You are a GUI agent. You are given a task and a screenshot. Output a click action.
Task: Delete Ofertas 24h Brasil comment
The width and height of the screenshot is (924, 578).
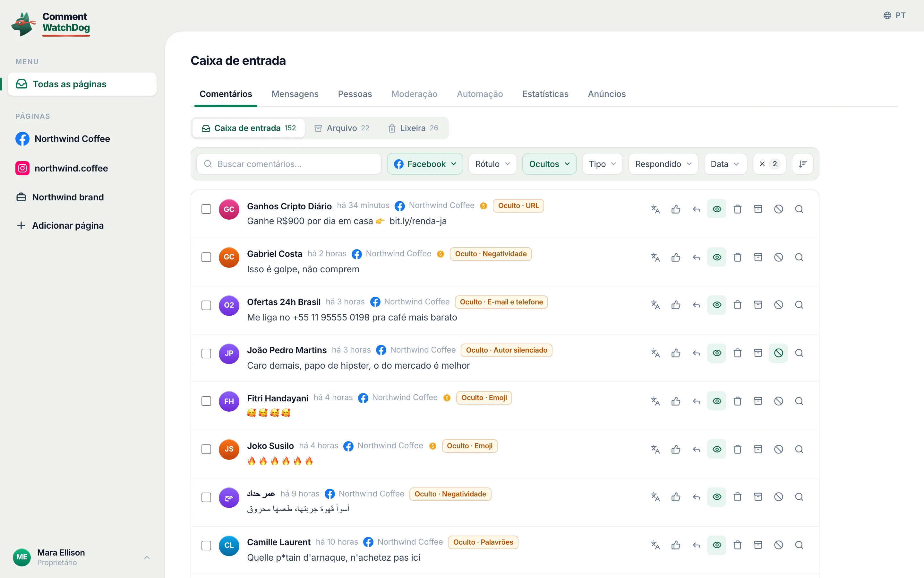point(738,305)
